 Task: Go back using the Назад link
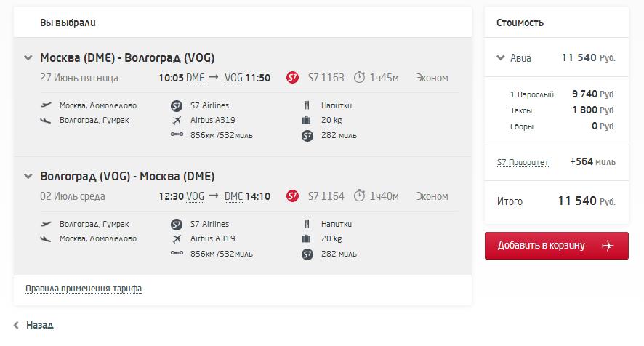[39, 325]
